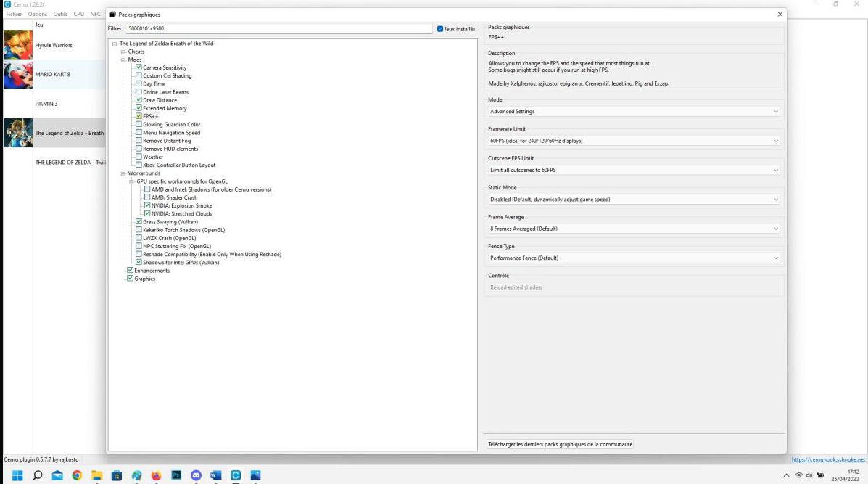
Task: Select the Mario Kart 8 game thumbnail
Action: (17, 74)
